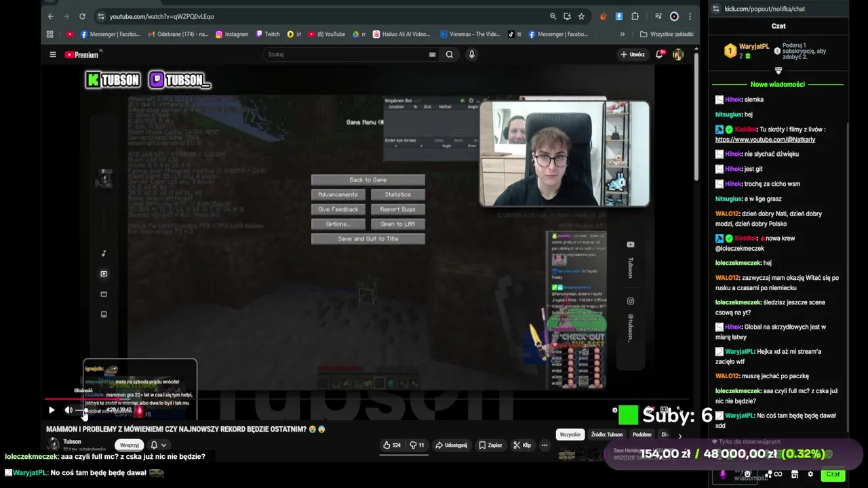Click the Klip clip button
Image resolution: width=868 pixels, height=488 pixels.
click(522, 445)
